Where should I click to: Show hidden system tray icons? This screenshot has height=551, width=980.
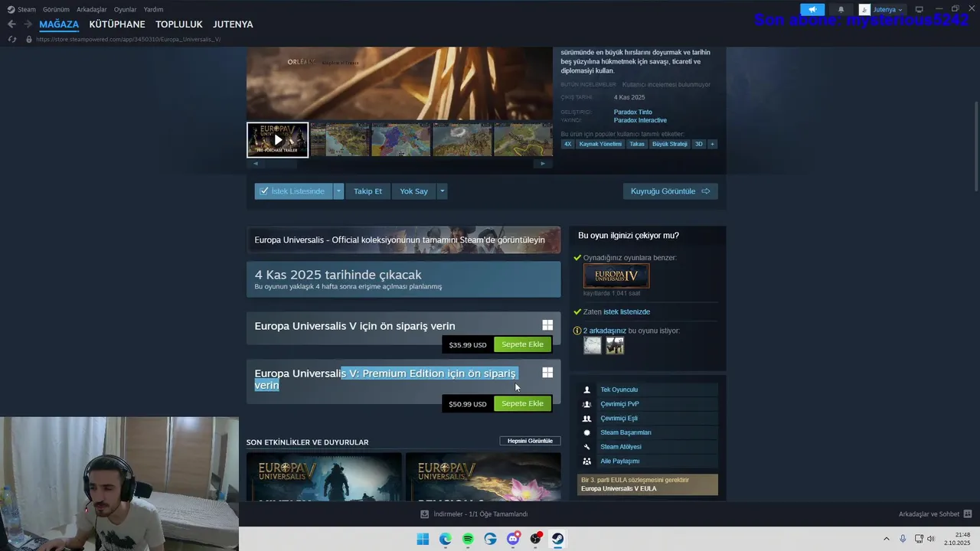[x=887, y=539]
